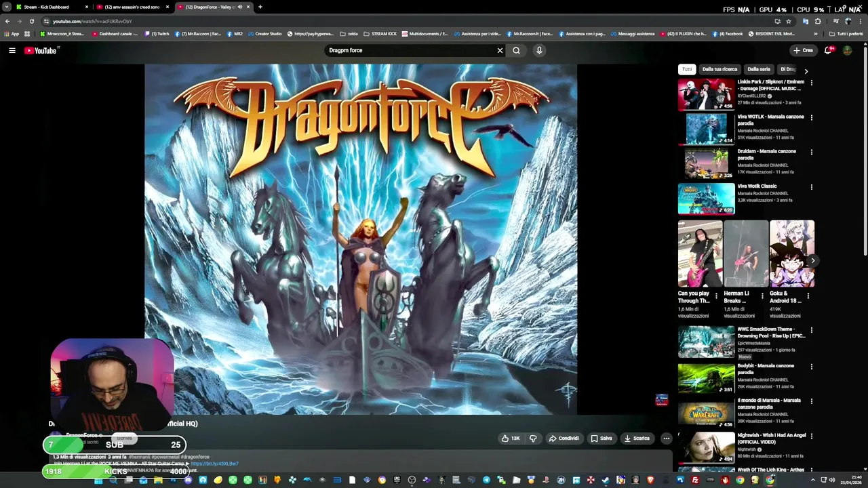Open Goku & Android 18 short thumbnail

(792, 253)
